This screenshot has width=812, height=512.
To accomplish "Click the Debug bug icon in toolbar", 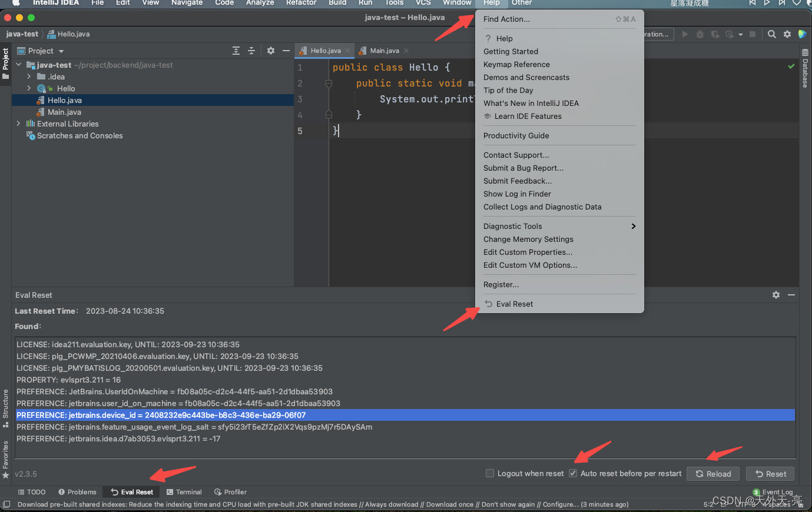I will click(700, 34).
